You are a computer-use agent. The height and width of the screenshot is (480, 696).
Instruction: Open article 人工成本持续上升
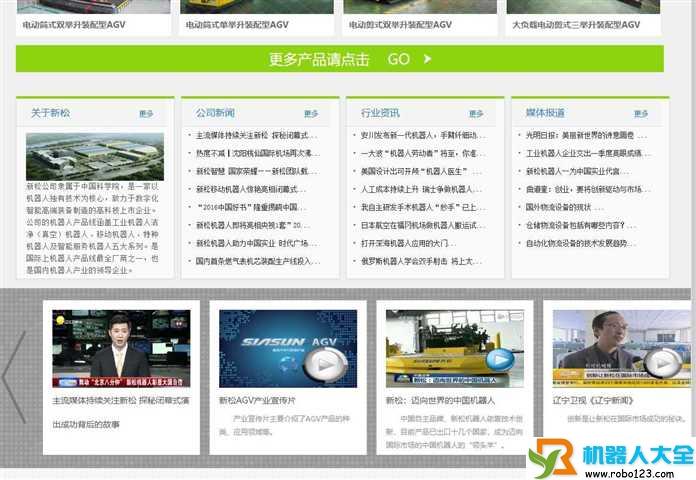coord(421,189)
